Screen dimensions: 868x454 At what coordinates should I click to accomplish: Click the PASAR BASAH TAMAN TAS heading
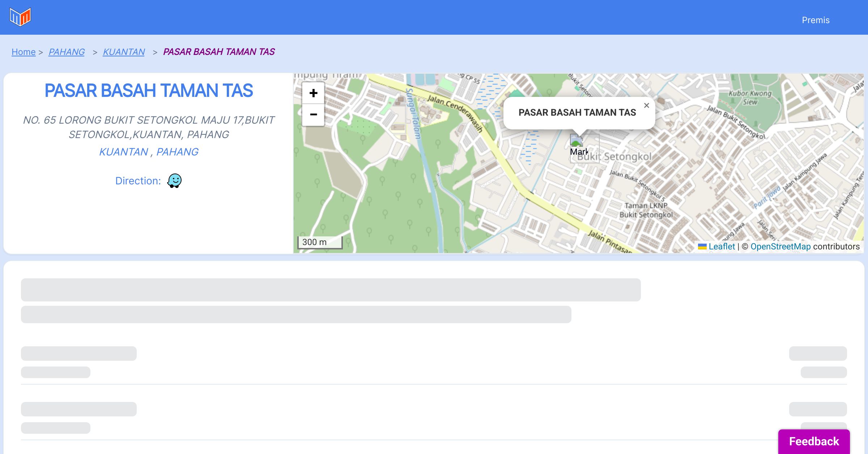pos(149,90)
